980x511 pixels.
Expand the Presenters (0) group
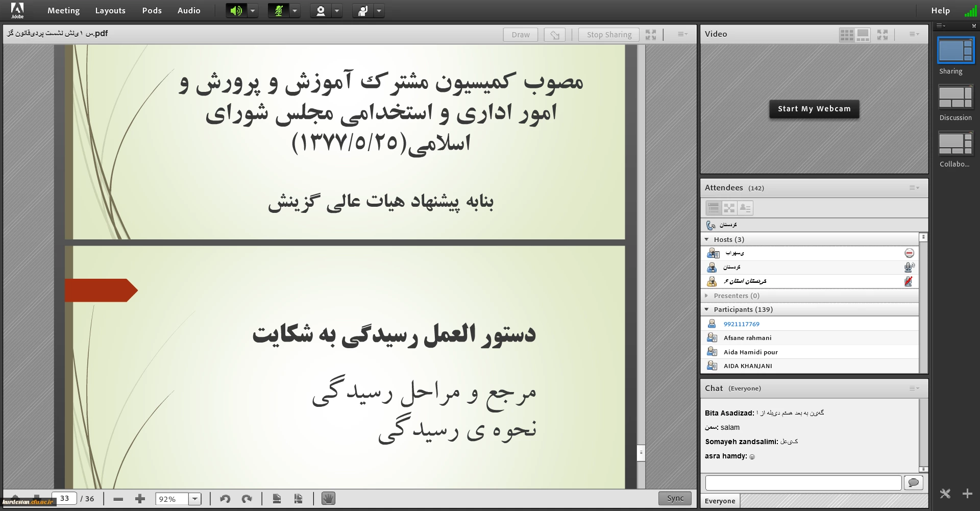(x=706, y=296)
